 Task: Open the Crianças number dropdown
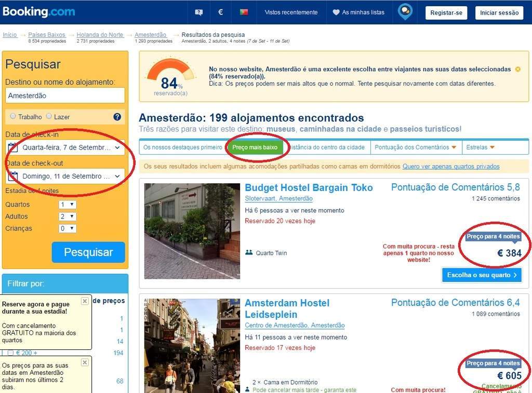click(x=68, y=228)
